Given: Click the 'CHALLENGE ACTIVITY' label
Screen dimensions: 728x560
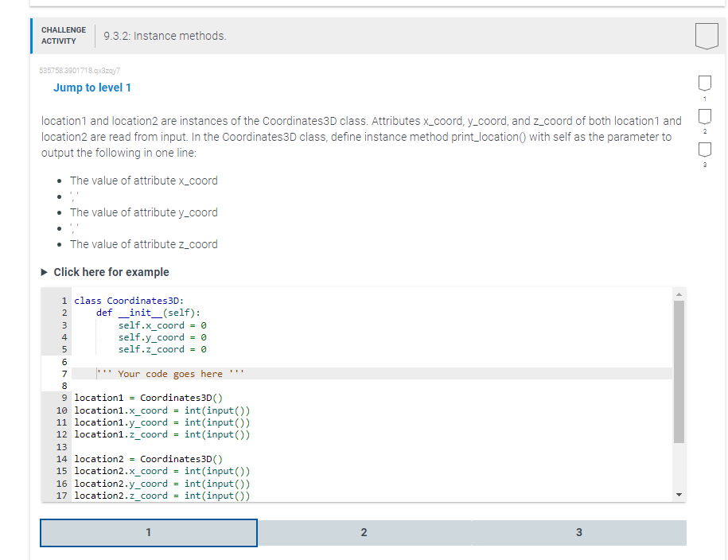Looking at the screenshot, I should click(x=64, y=36).
